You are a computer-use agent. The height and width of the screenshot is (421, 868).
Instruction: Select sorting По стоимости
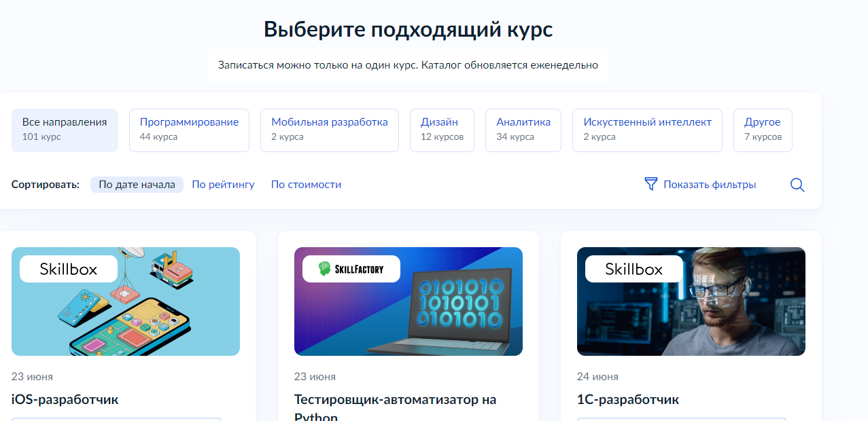(x=306, y=184)
